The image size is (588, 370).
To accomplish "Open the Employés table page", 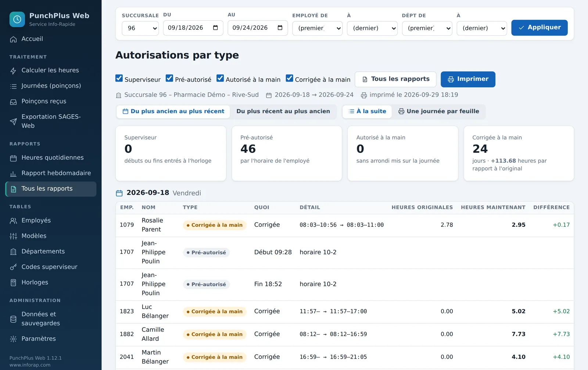I will (x=51, y=221).
